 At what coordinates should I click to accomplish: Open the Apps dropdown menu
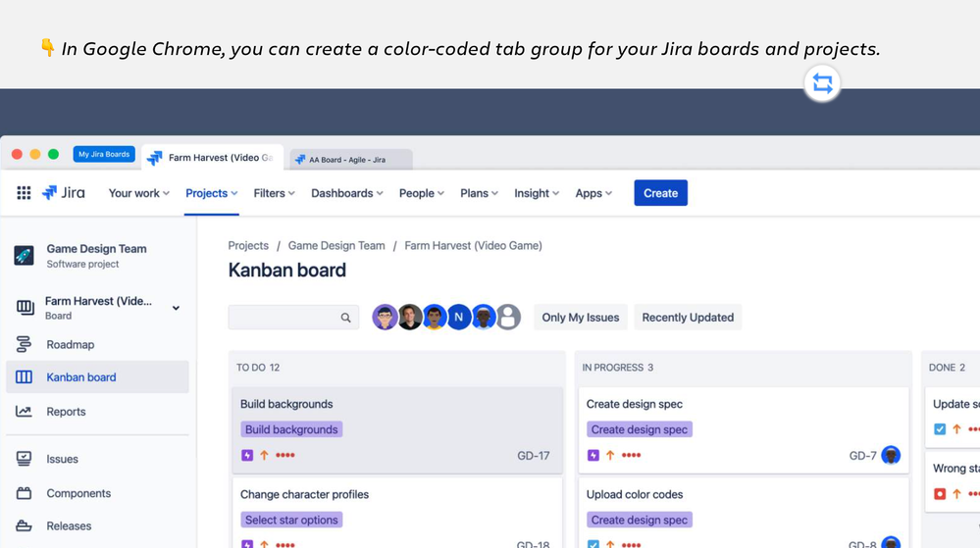(x=593, y=193)
